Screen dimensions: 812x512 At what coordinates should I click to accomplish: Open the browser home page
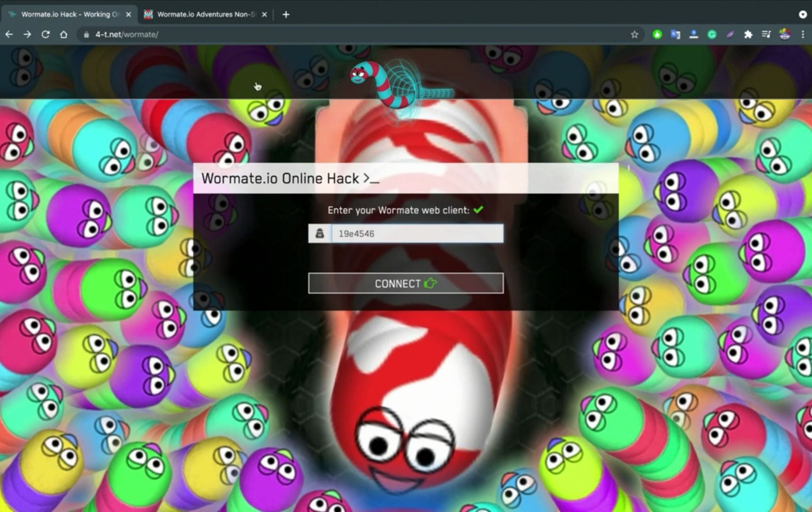(64, 34)
